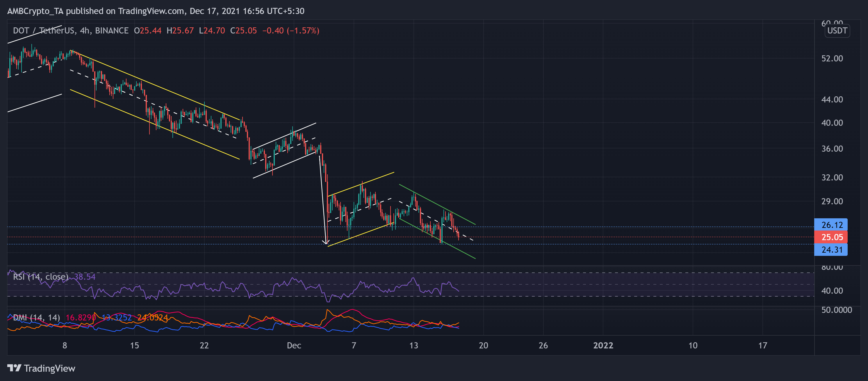This screenshot has width=868, height=381.
Task: Click the 2022 label on time axis
Action: click(603, 345)
